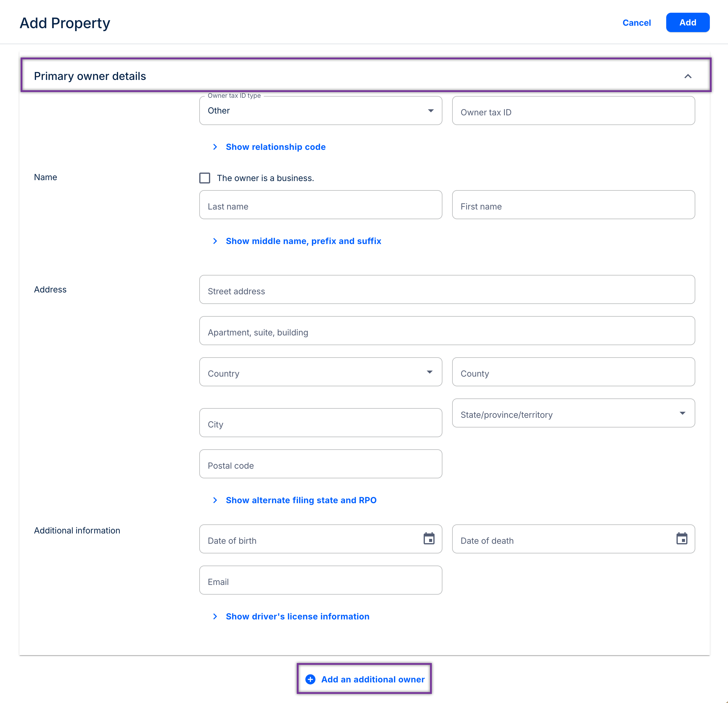Open the Date of birth calendar picker

coord(429,538)
